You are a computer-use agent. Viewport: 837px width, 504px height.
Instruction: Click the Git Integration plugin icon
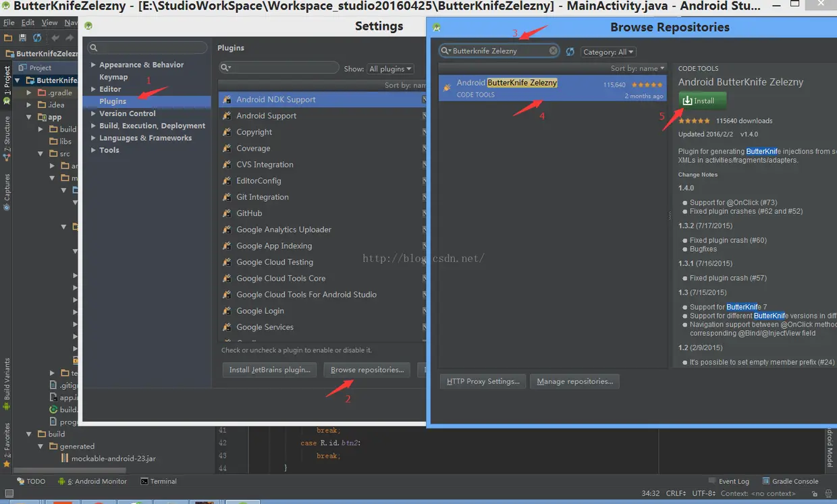pyautogui.click(x=227, y=197)
